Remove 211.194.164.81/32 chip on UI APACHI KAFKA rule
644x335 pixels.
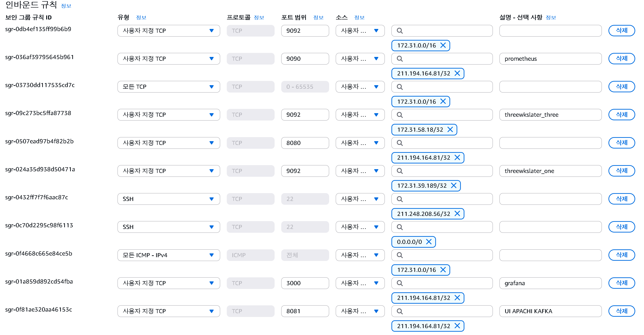(457, 326)
